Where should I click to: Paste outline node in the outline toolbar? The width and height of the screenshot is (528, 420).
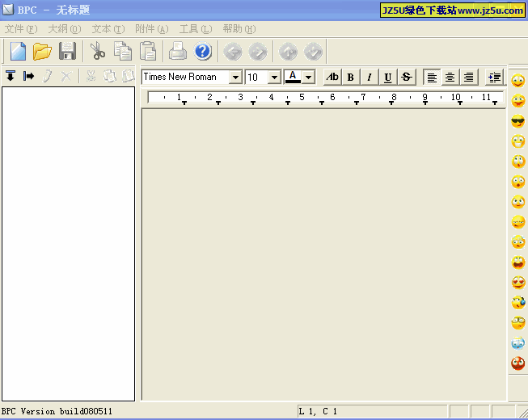pyautogui.click(x=128, y=76)
